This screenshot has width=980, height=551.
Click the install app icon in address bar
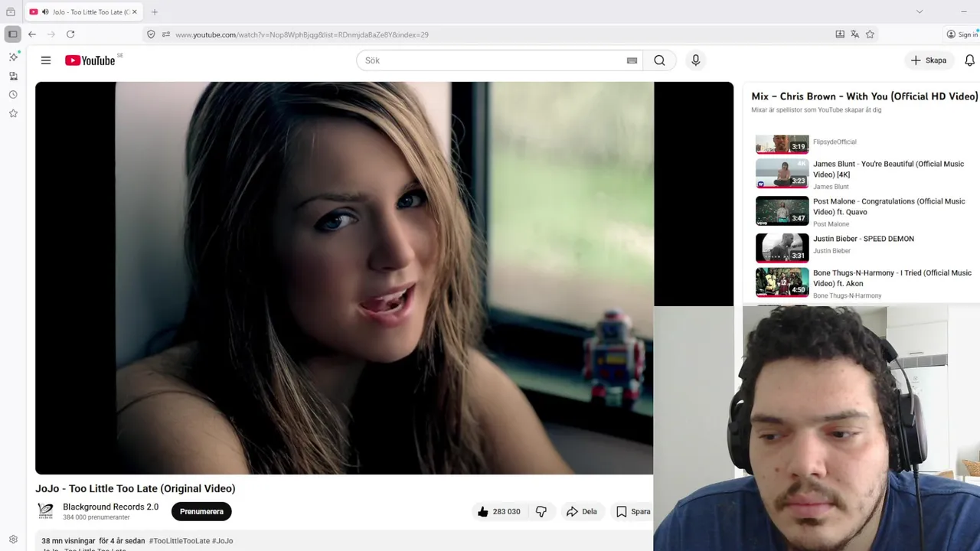[x=840, y=34]
